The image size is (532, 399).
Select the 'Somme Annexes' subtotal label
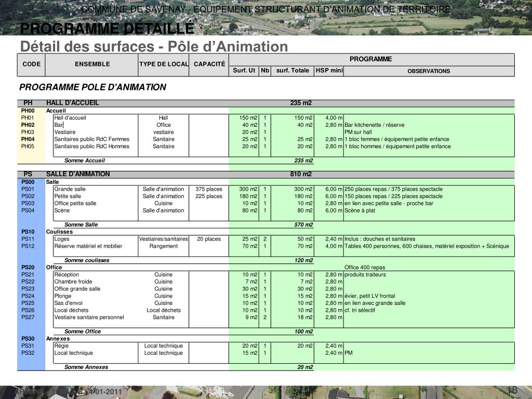click(x=86, y=367)
